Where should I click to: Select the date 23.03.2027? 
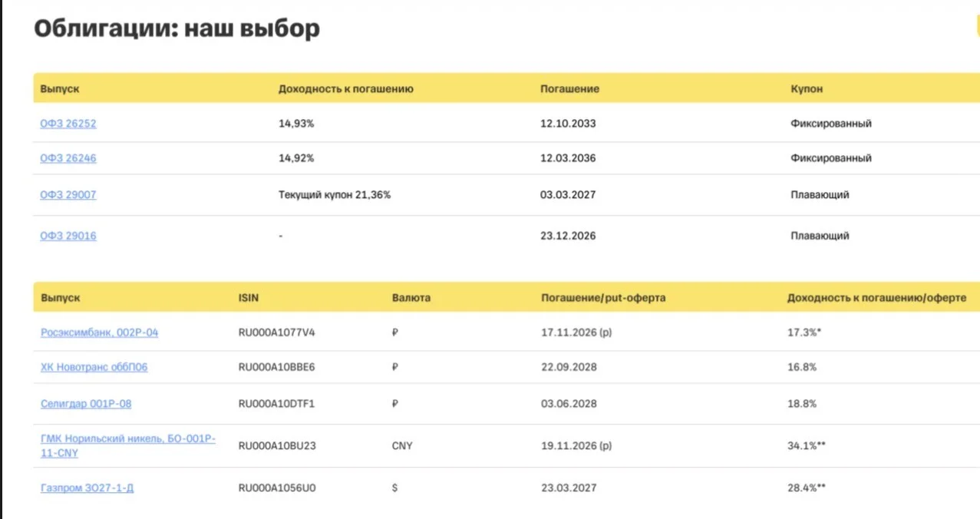point(569,488)
